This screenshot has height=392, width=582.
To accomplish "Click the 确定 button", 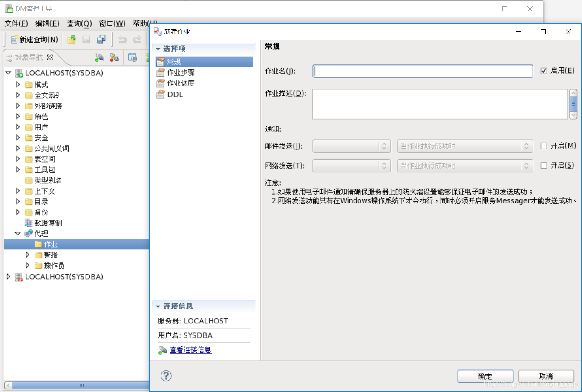I will pos(485,376).
